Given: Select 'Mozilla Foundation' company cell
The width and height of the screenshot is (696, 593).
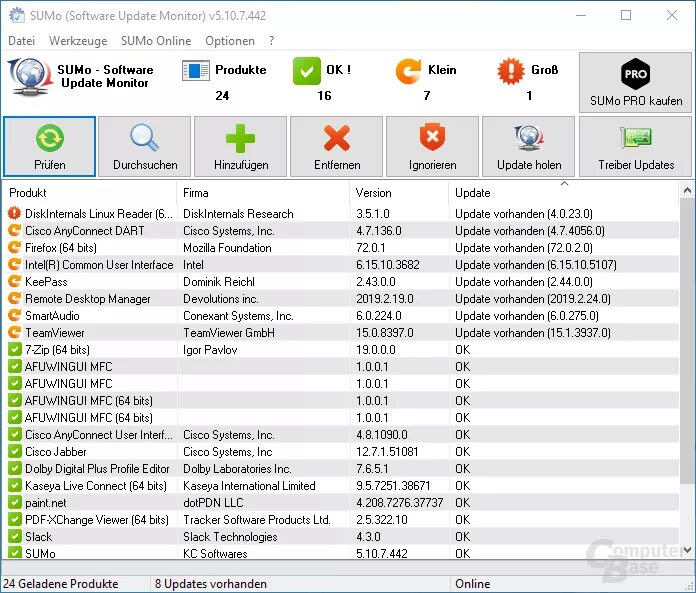Looking at the screenshot, I should coord(227,248).
